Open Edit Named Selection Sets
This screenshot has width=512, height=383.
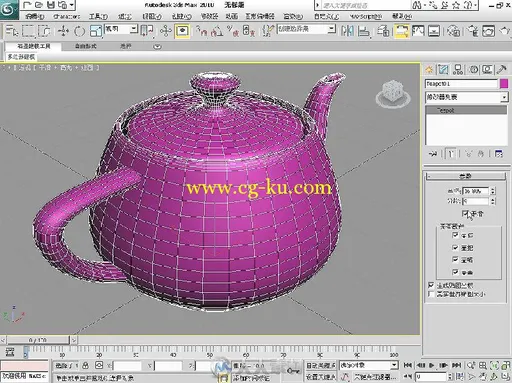pyautogui.click(x=268, y=31)
